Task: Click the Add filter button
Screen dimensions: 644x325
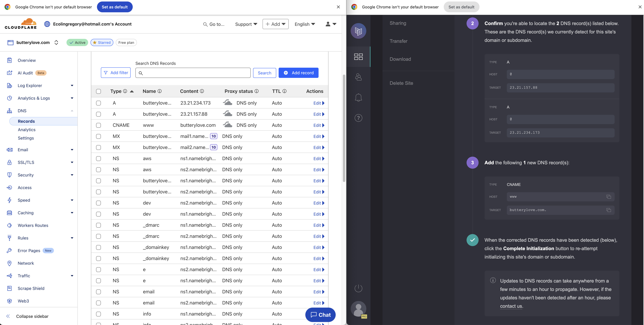Action: pos(116,72)
